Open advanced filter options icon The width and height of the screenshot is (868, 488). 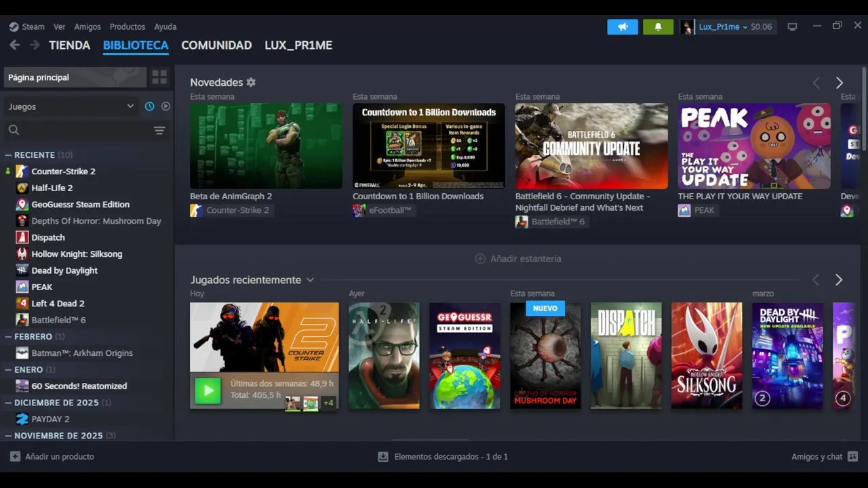pyautogui.click(x=159, y=130)
